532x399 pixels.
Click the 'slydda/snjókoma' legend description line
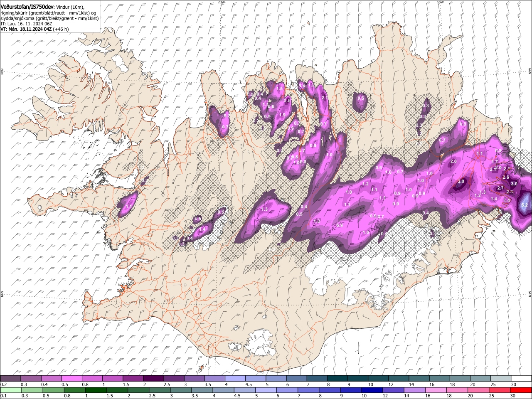click(x=49, y=18)
